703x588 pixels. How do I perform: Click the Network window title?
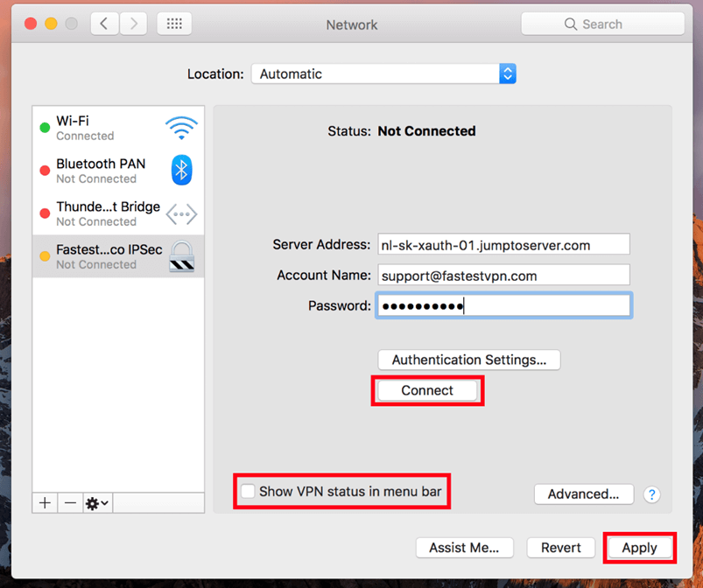coord(352,24)
